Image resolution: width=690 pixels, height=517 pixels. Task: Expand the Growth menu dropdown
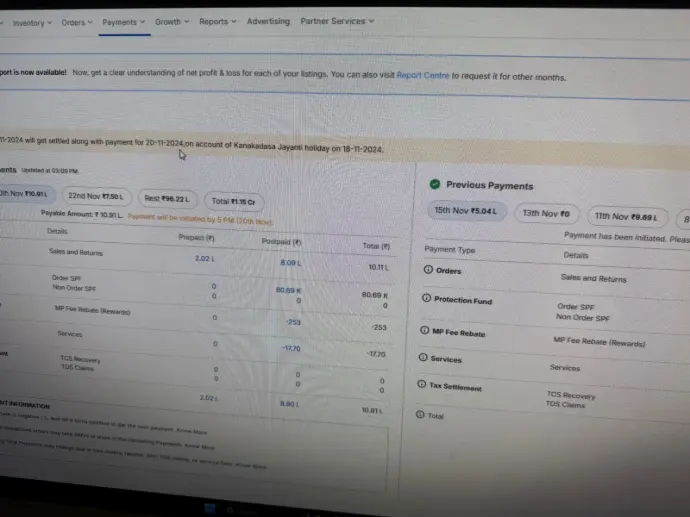pos(172,21)
